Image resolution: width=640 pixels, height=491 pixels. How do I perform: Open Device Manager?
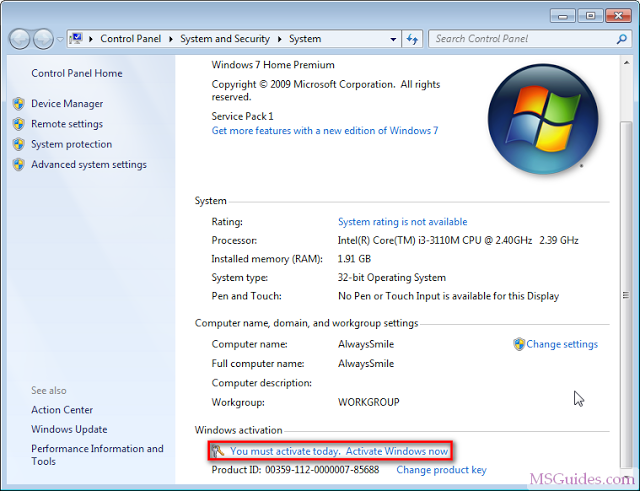tap(67, 104)
